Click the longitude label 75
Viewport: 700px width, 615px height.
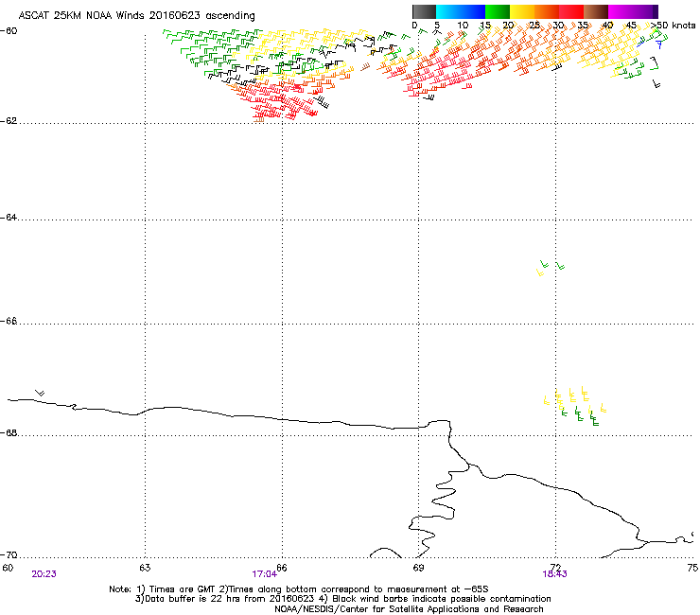(x=692, y=568)
